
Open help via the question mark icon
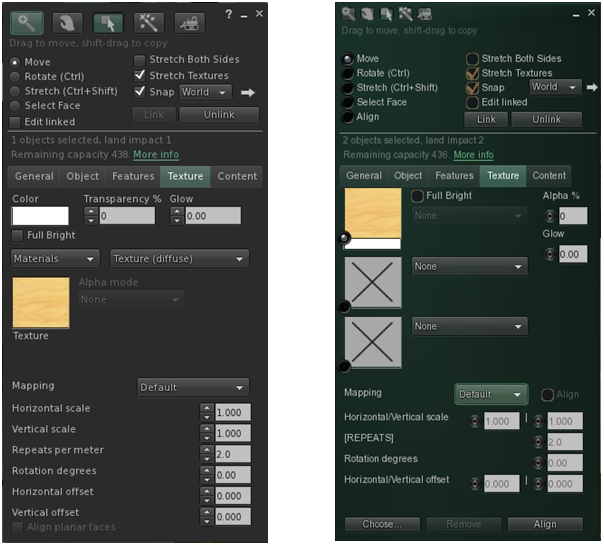(228, 14)
